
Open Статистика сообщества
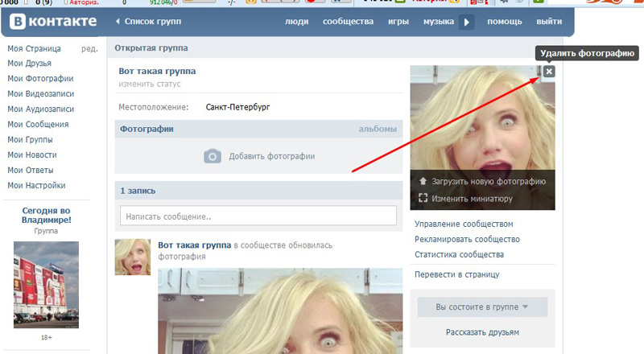tap(459, 254)
